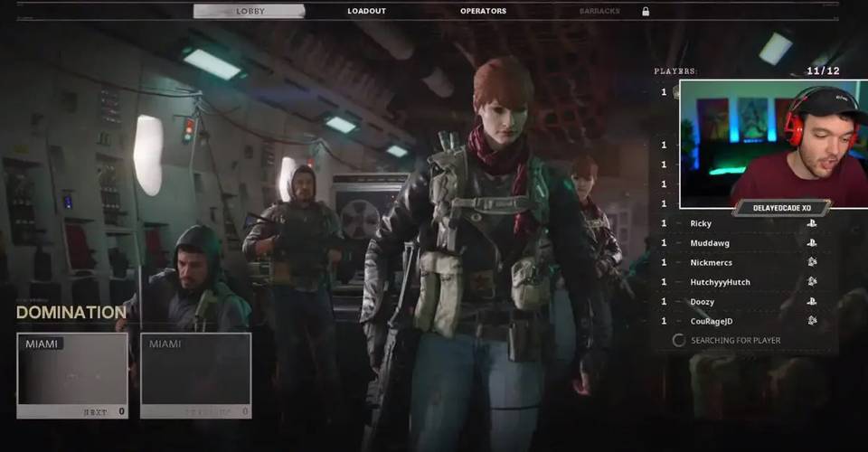Click the streamer webcam overlay
868x452 pixels.
tap(773, 145)
